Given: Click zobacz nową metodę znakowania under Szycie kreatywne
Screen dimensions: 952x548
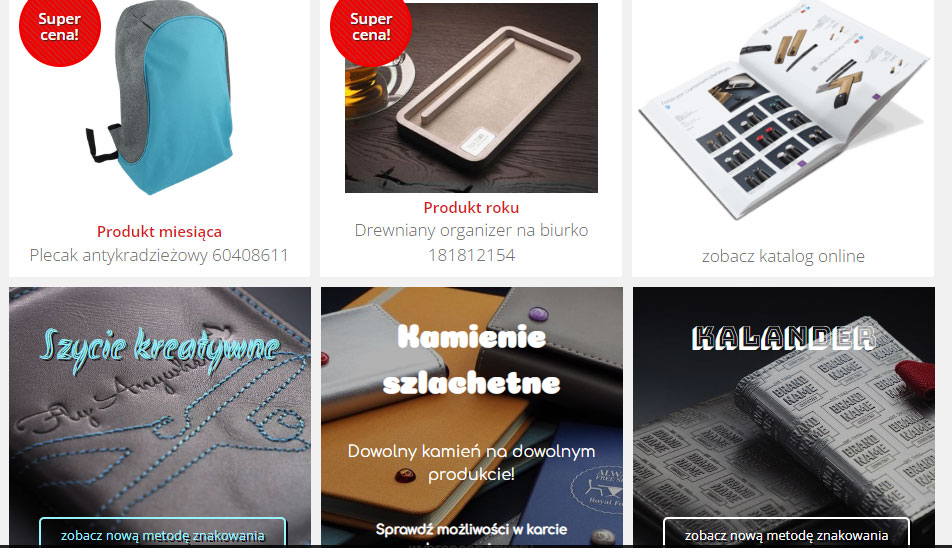Looking at the screenshot, I should (x=163, y=534).
